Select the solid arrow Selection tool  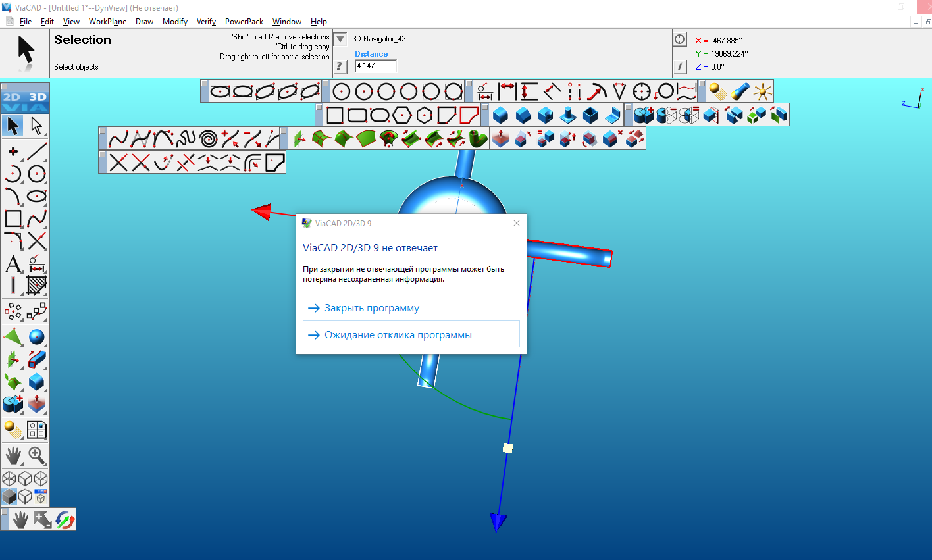[13, 125]
